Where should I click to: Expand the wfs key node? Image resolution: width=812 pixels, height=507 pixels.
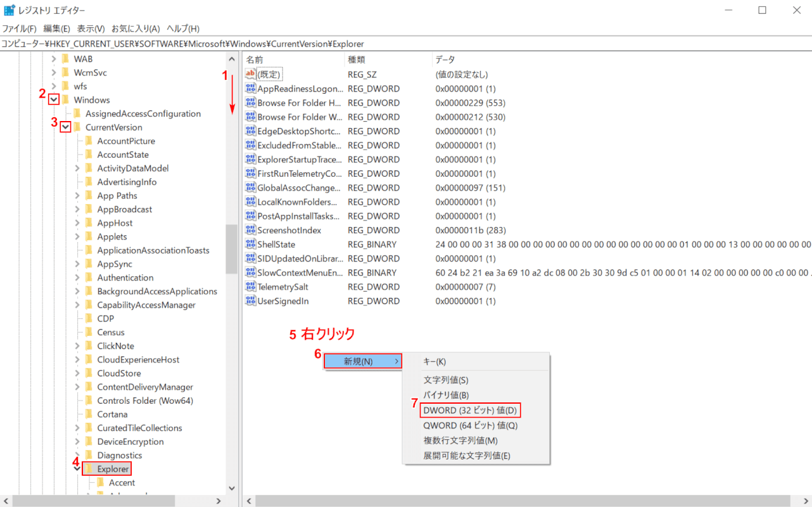pos(54,86)
